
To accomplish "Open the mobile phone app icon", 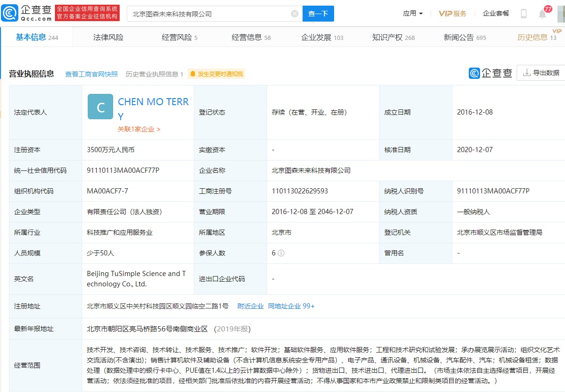I will click(x=524, y=14).
